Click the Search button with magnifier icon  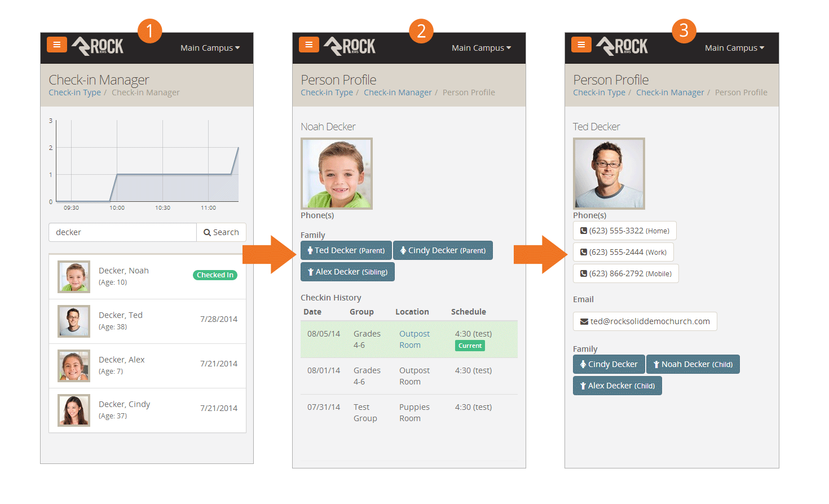click(221, 232)
